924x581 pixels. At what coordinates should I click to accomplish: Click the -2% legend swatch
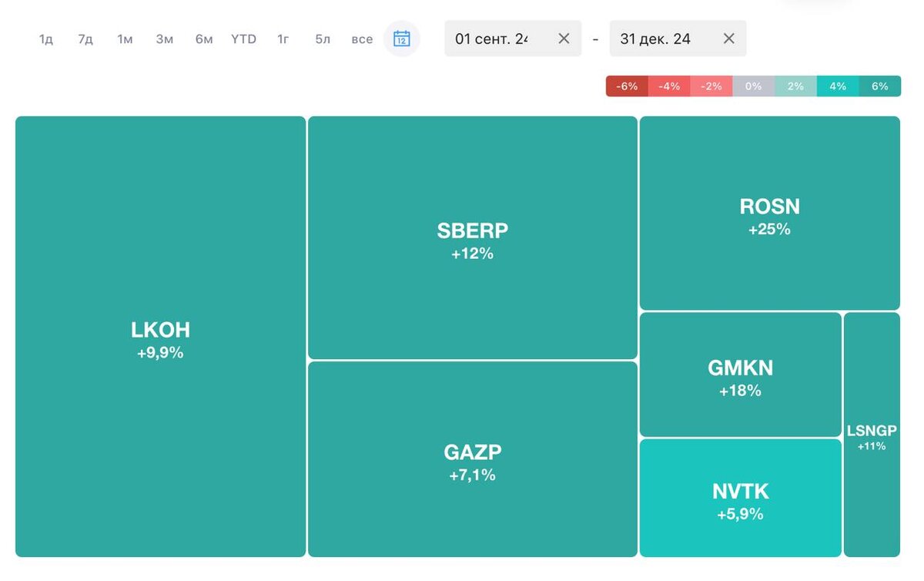click(x=711, y=86)
